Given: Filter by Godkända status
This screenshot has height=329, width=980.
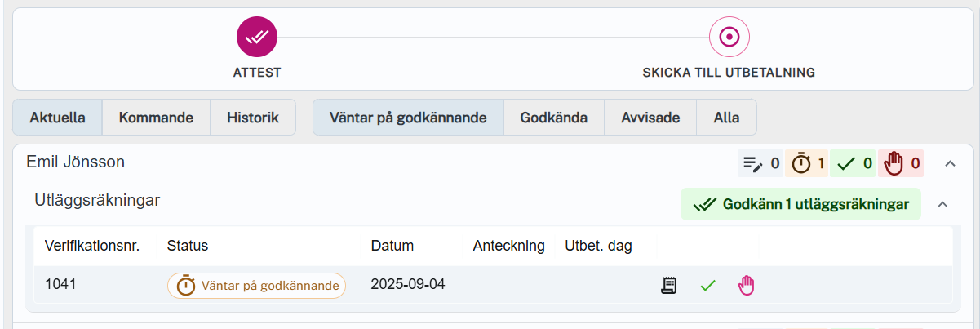Looking at the screenshot, I should [x=553, y=118].
